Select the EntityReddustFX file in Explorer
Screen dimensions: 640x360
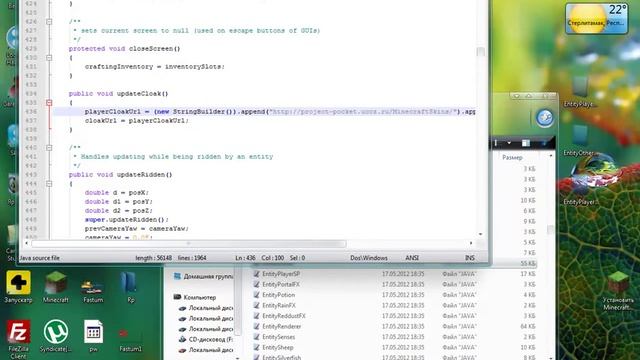[x=284, y=316]
